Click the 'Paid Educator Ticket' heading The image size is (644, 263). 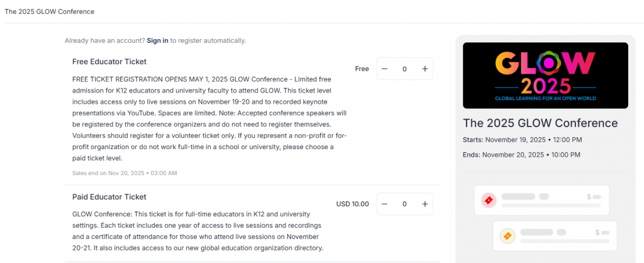(x=109, y=197)
